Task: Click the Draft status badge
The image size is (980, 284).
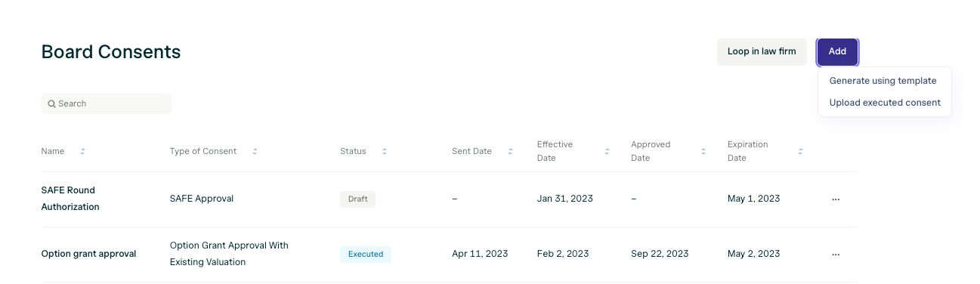Action: point(357,199)
